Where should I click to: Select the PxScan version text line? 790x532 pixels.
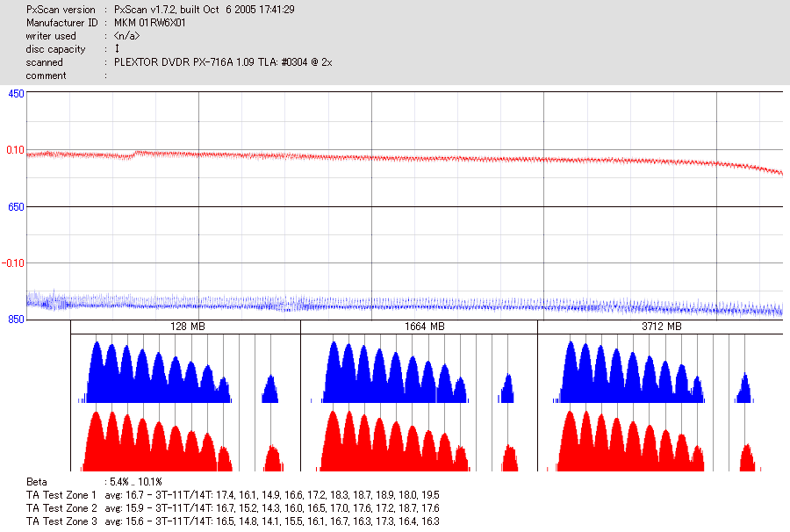tap(161, 10)
